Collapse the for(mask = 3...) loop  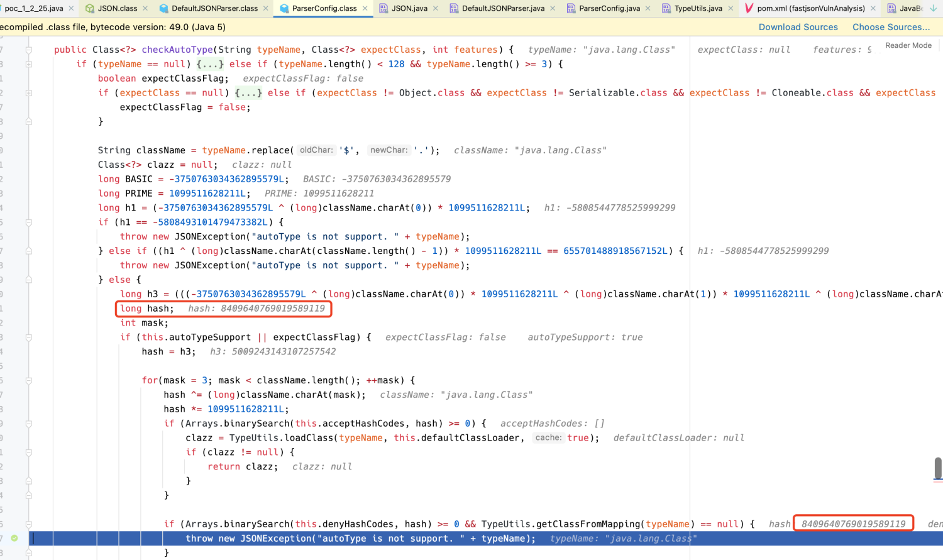click(x=29, y=381)
